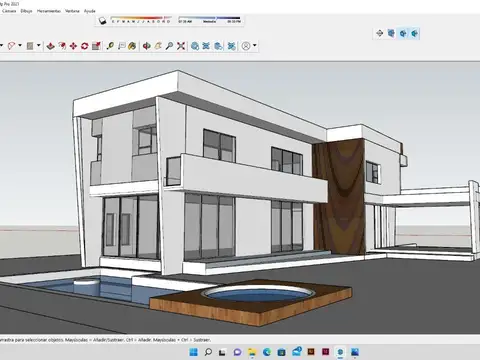Open the Cámara menu
The image size is (480, 360).
point(9,11)
